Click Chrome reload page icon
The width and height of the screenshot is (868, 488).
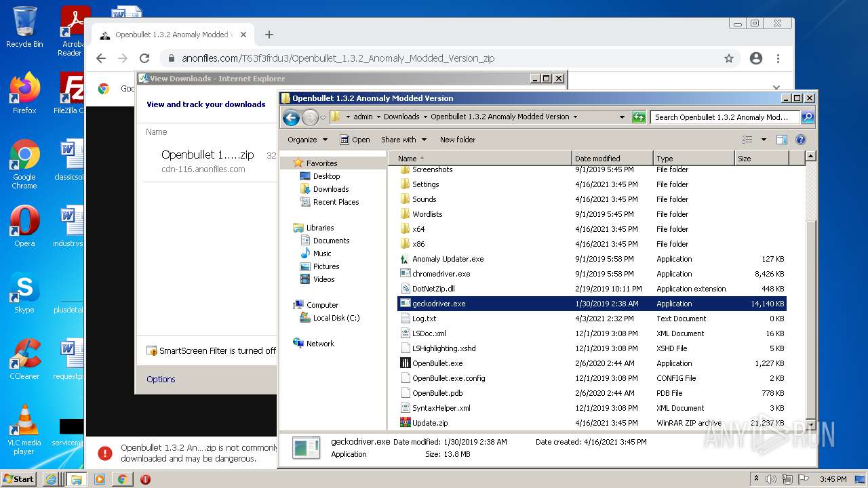click(x=144, y=58)
